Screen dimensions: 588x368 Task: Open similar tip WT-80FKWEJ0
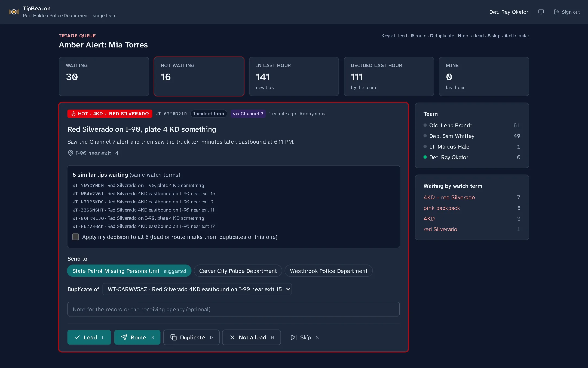[x=138, y=218]
